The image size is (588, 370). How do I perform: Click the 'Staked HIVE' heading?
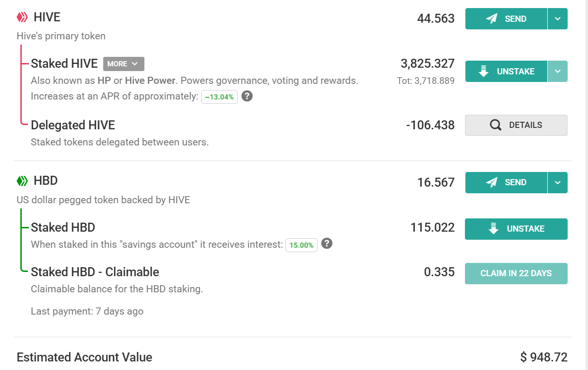pyautogui.click(x=64, y=63)
